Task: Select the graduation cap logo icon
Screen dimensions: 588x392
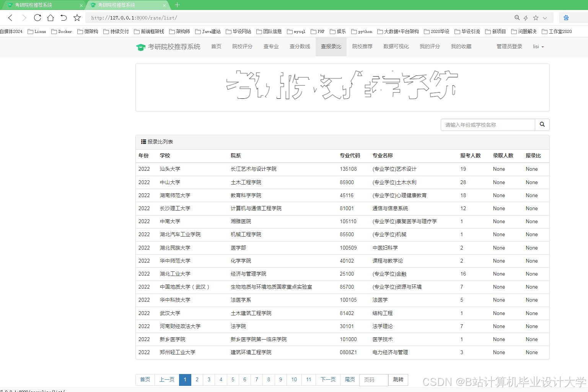Action: coord(141,46)
